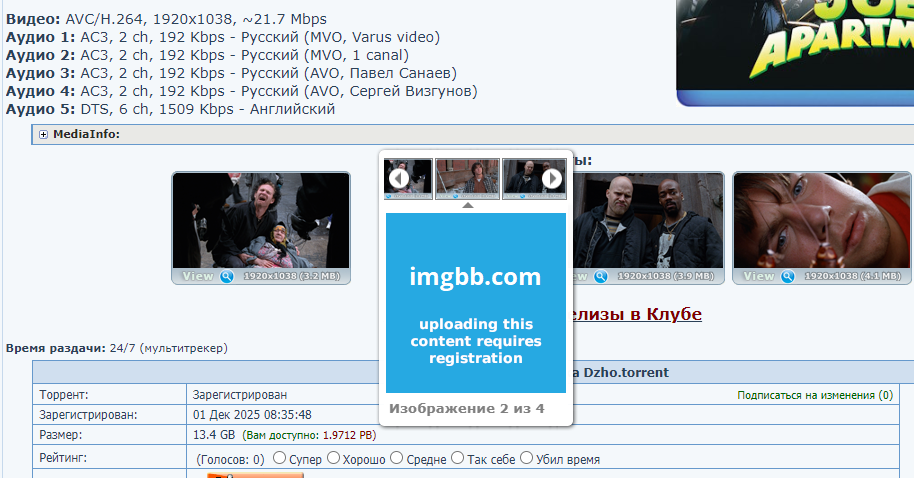Click the Аудио 4 Сергей Визгунов line
The image size is (914, 478).
point(241,92)
